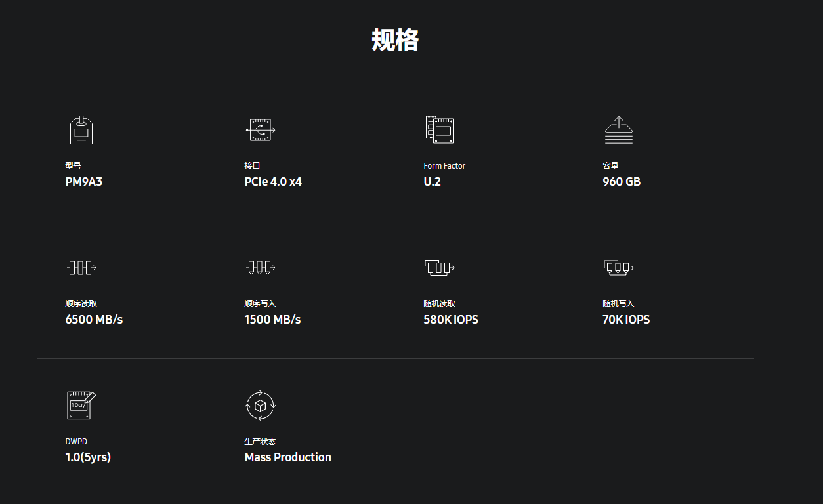Select the U.2 form factor value
This screenshot has height=504, width=823.
[x=433, y=182]
